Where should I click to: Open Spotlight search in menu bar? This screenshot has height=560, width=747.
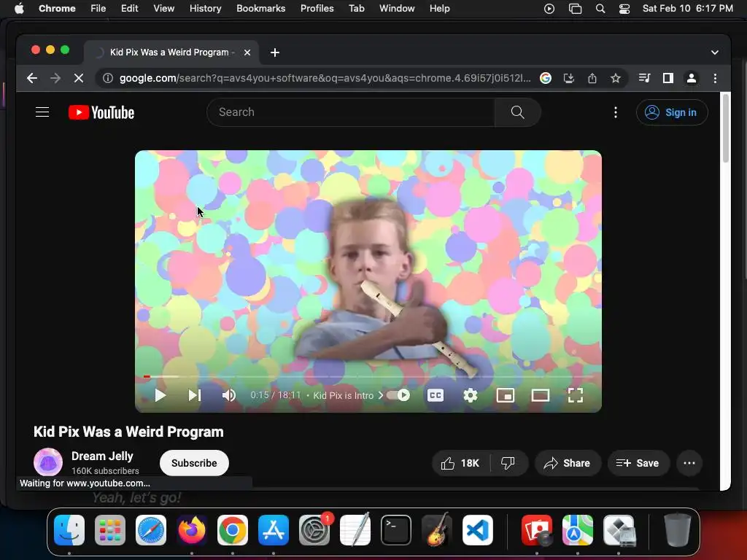[x=600, y=9]
